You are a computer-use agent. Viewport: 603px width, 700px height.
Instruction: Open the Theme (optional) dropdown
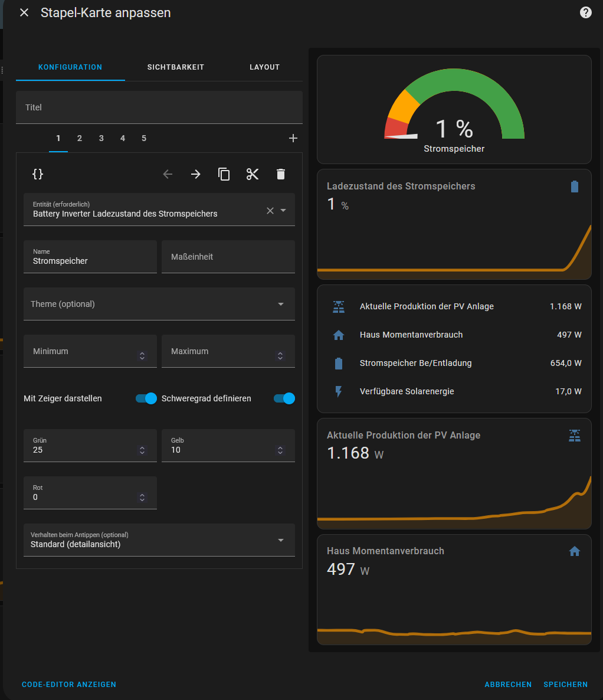point(159,304)
